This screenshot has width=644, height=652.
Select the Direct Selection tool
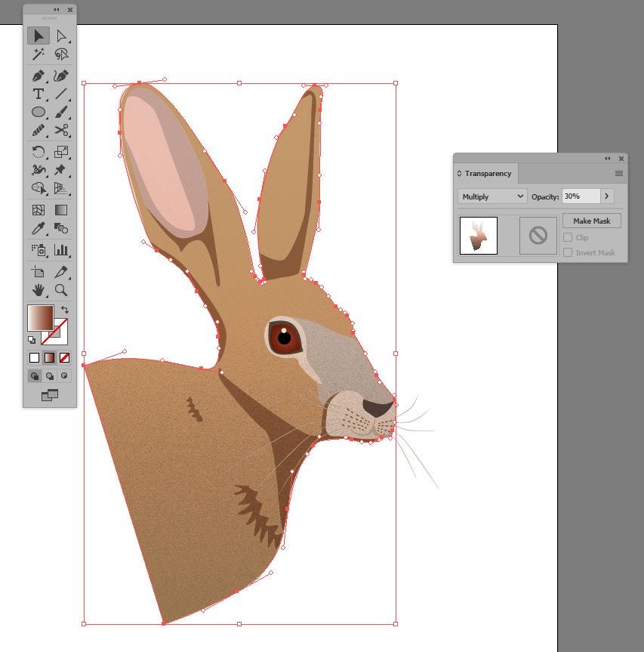(x=61, y=36)
